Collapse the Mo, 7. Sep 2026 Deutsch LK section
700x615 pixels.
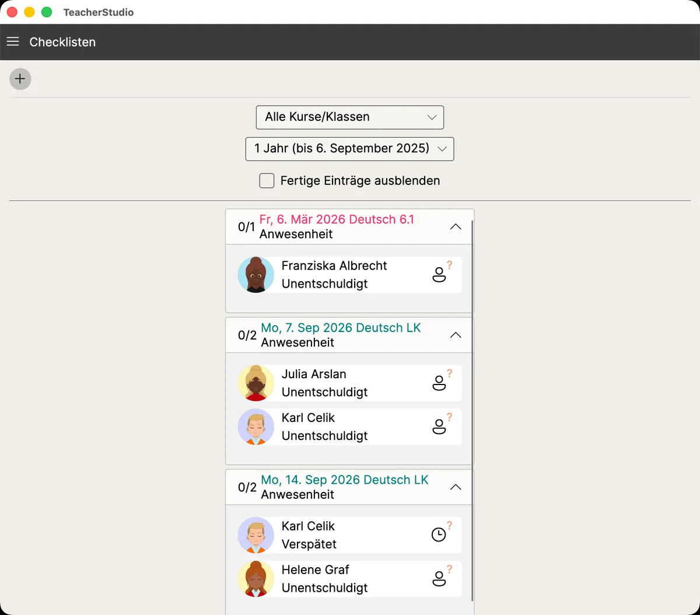coord(456,335)
